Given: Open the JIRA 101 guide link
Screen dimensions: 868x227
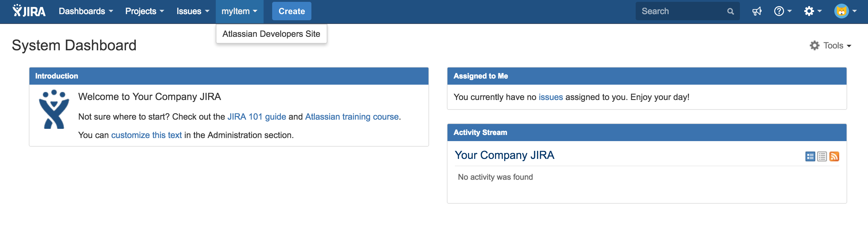Looking at the screenshot, I should tap(257, 116).
